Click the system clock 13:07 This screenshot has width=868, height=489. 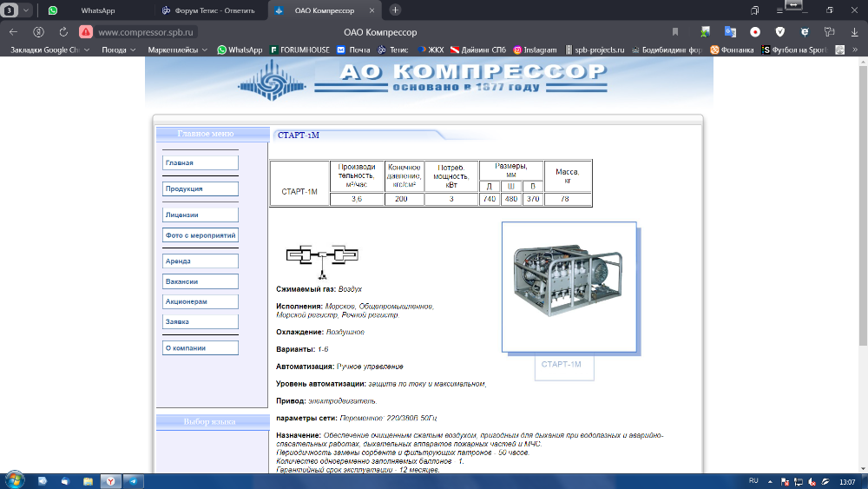click(x=847, y=482)
